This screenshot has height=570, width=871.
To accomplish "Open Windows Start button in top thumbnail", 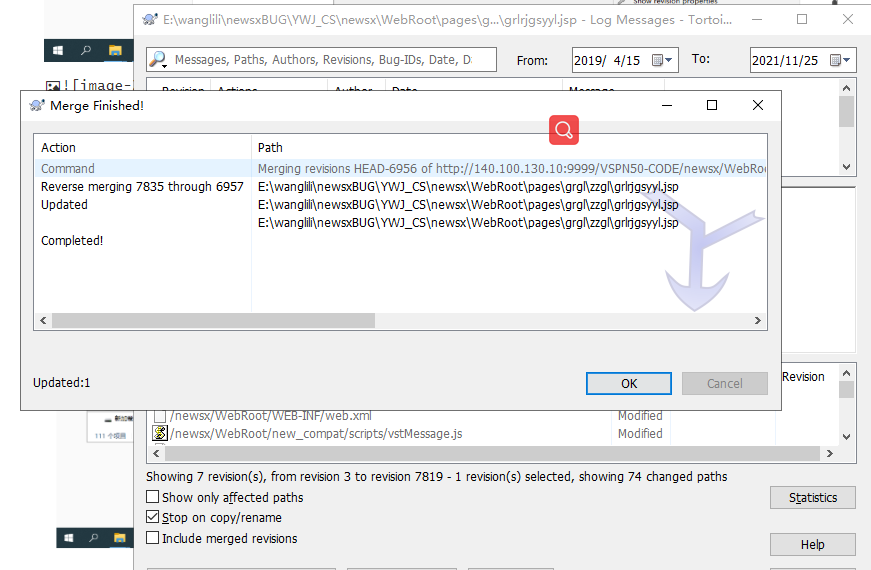I will coord(58,50).
